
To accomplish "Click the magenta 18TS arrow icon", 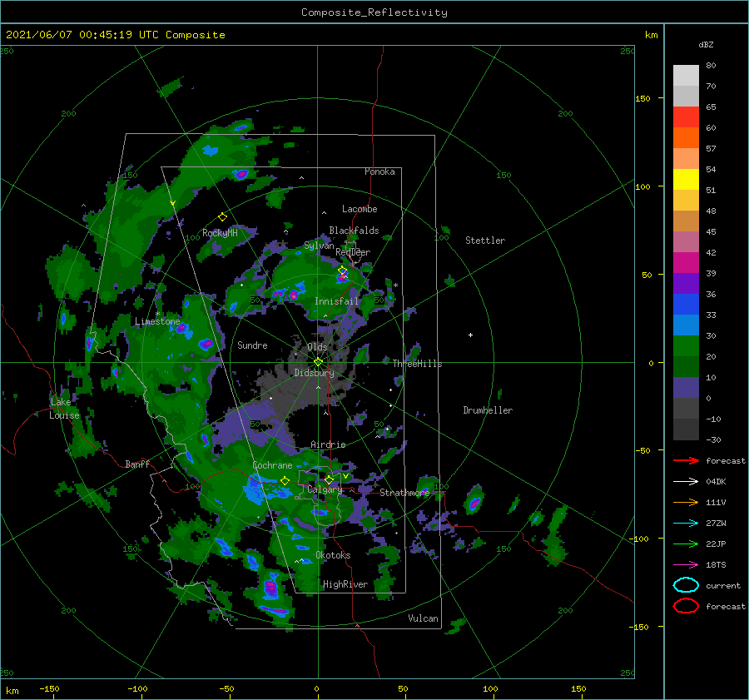I will [686, 565].
